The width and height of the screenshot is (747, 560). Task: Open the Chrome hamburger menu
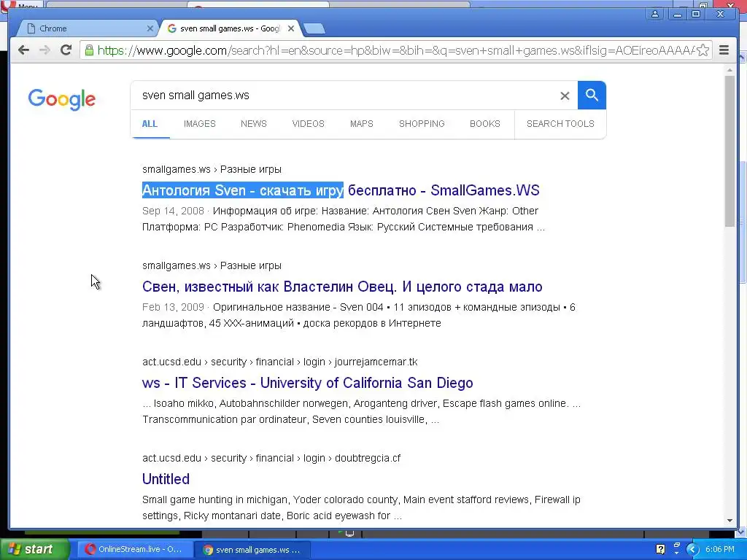coord(724,50)
